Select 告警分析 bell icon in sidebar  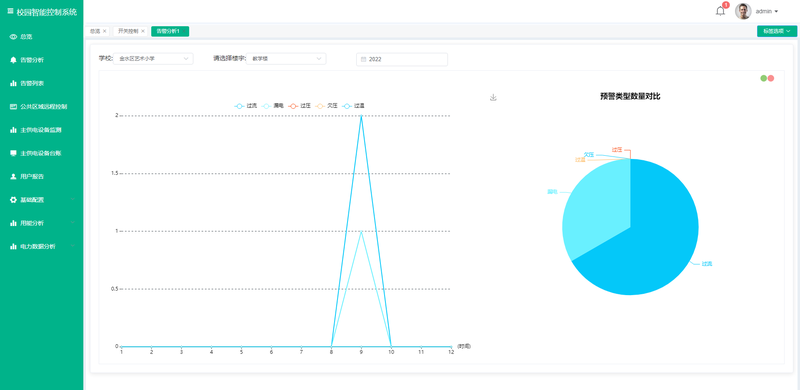[x=13, y=60]
